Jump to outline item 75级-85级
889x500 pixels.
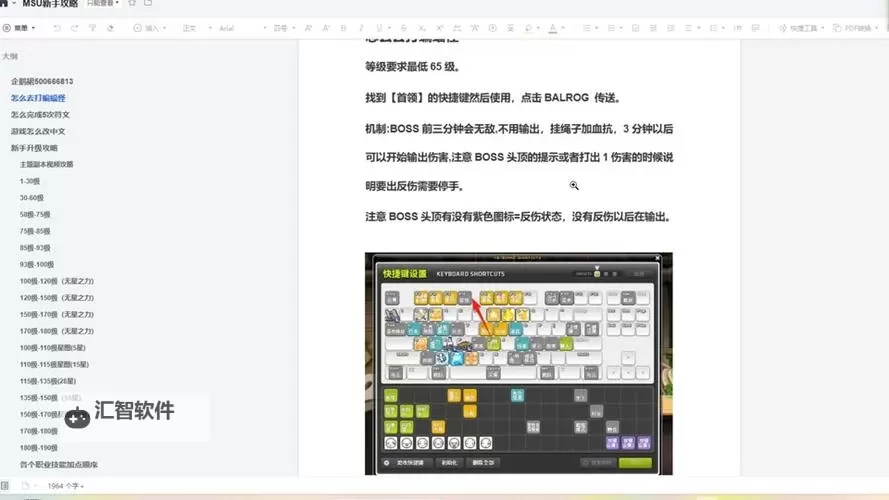pos(35,231)
